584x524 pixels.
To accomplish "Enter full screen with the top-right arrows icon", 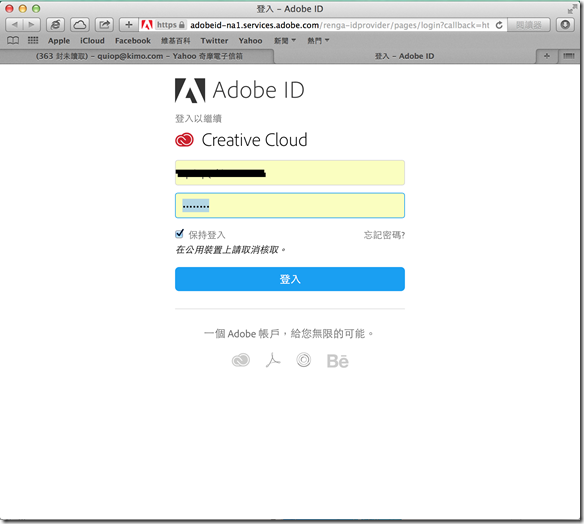I will coord(572,9).
